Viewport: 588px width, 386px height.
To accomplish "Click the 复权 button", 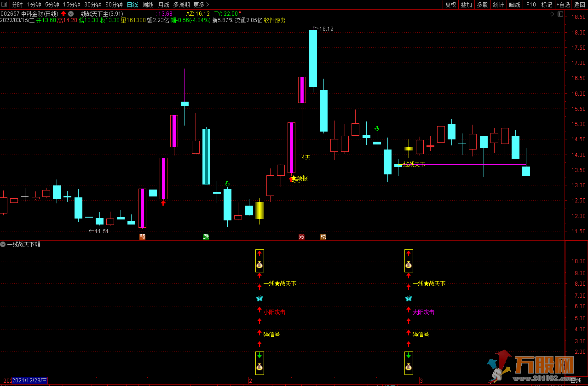I will [x=450, y=5].
